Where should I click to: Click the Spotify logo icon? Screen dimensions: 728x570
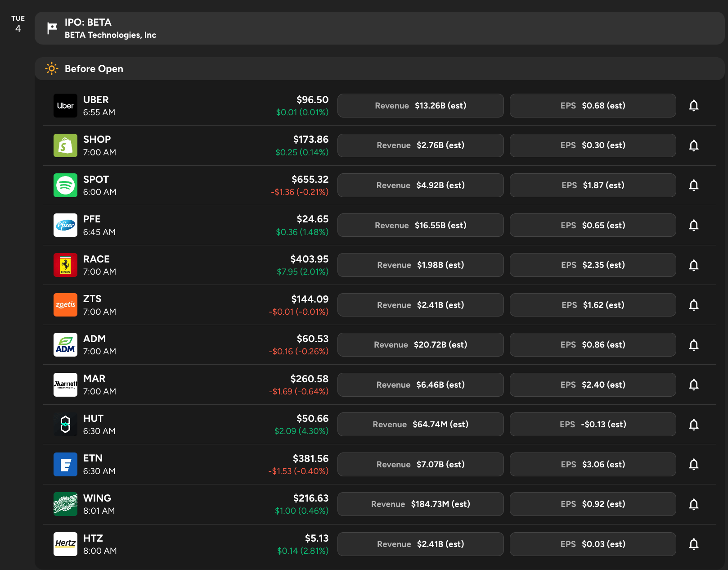(65, 185)
